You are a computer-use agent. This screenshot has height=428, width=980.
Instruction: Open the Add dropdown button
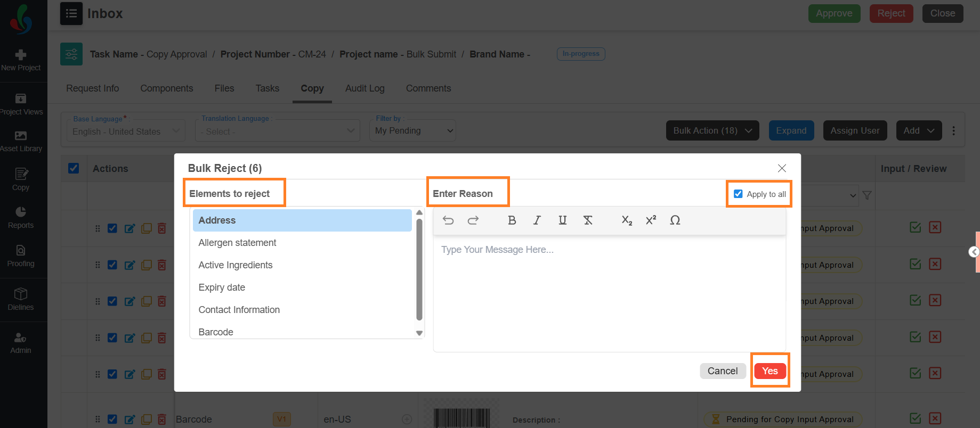tap(919, 130)
